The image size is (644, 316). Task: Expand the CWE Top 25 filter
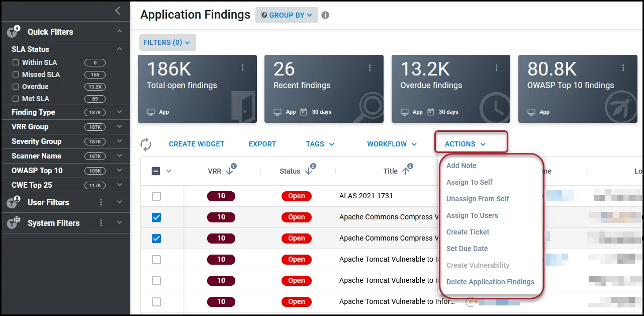click(x=120, y=185)
